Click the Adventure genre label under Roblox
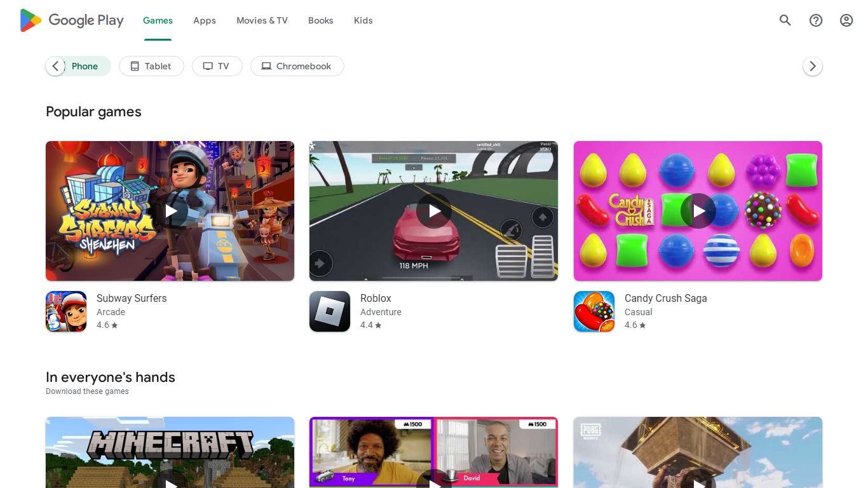The width and height of the screenshot is (868, 488). point(381,312)
